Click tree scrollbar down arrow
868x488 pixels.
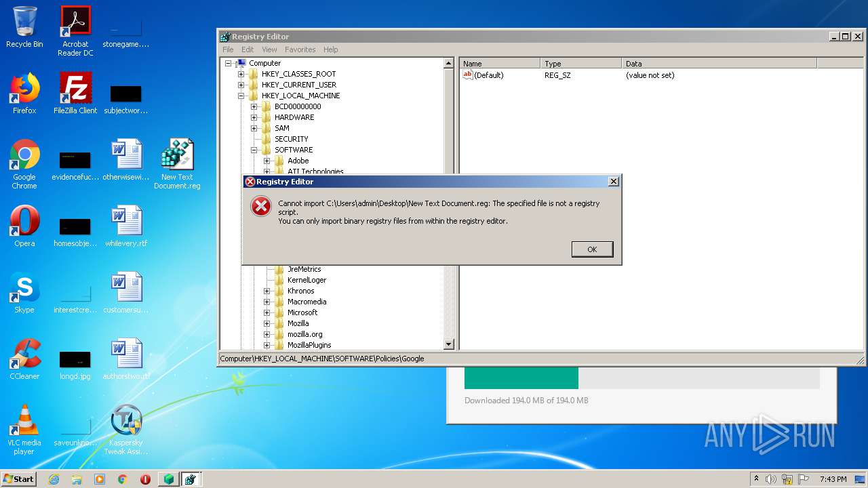448,344
